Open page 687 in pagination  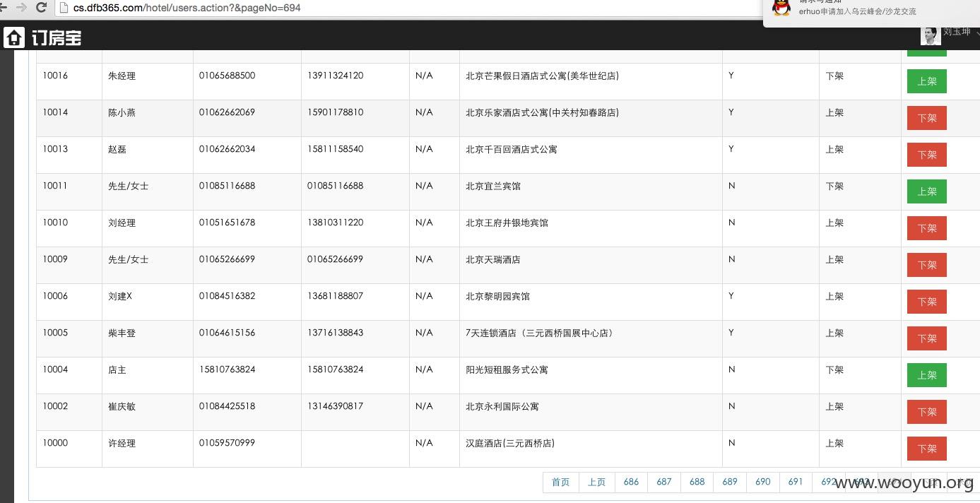664,482
